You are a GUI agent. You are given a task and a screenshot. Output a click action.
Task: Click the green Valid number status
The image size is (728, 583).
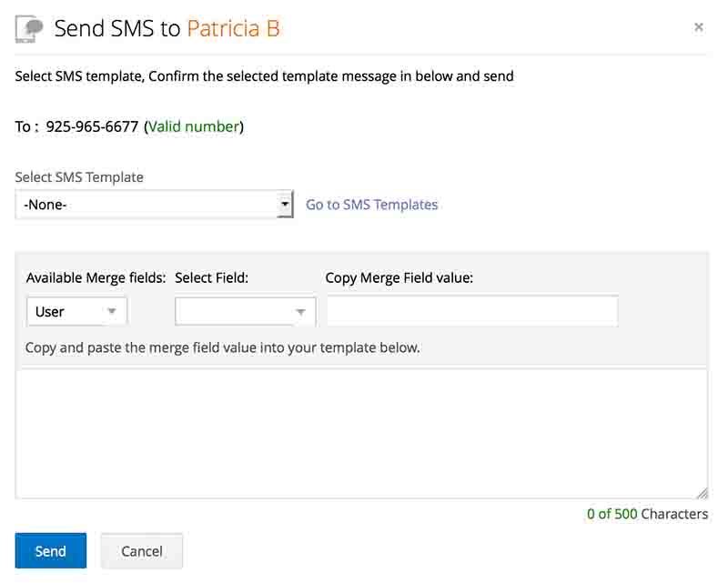(194, 126)
